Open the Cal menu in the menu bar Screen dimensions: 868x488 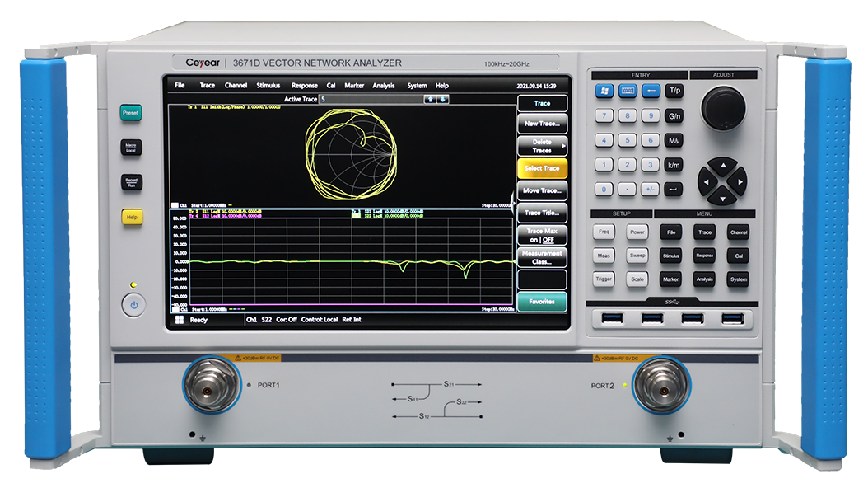pos(330,86)
